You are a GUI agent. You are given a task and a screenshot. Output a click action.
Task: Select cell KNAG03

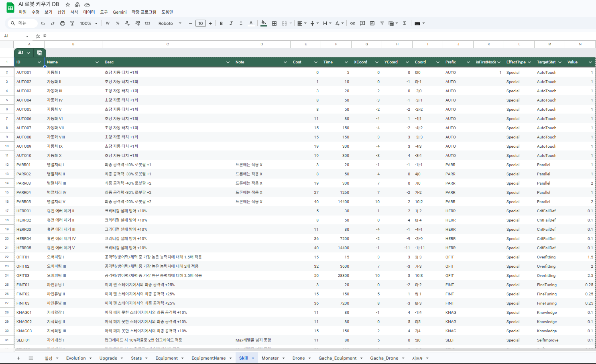pyautogui.click(x=29, y=331)
